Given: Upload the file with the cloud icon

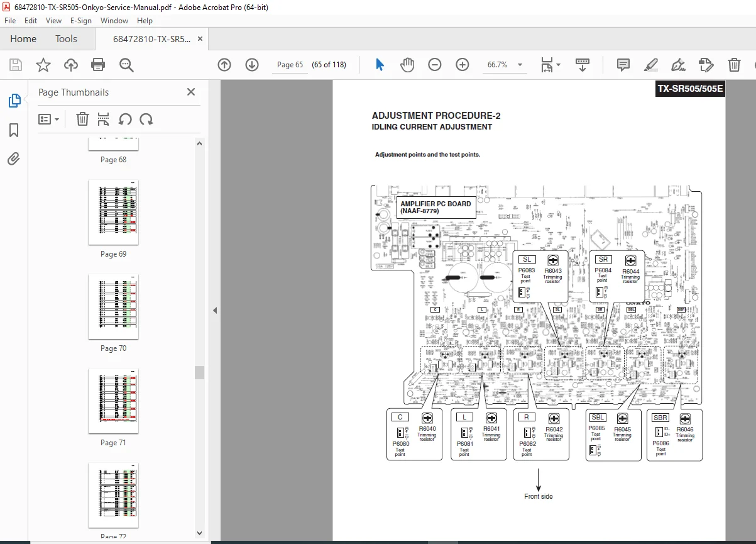Looking at the screenshot, I should (x=71, y=65).
